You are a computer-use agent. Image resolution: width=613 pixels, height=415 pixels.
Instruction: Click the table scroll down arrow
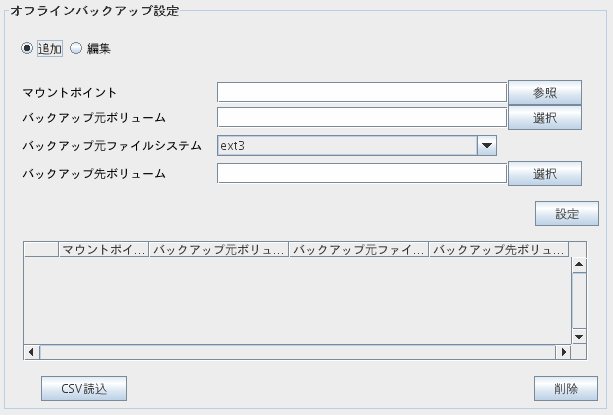click(579, 336)
